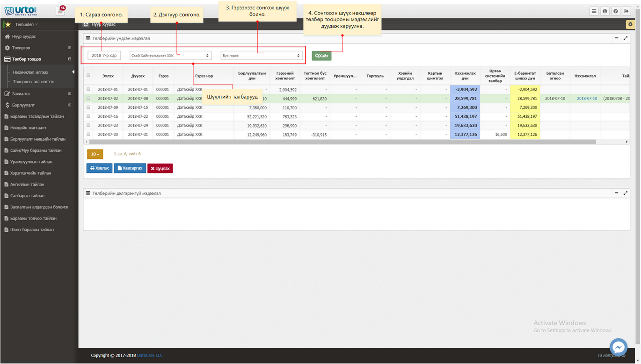Collapse the Төлбөрийн үндсэн мэдээлэл panel
The width and height of the screenshot is (641, 364).
tap(616, 38)
